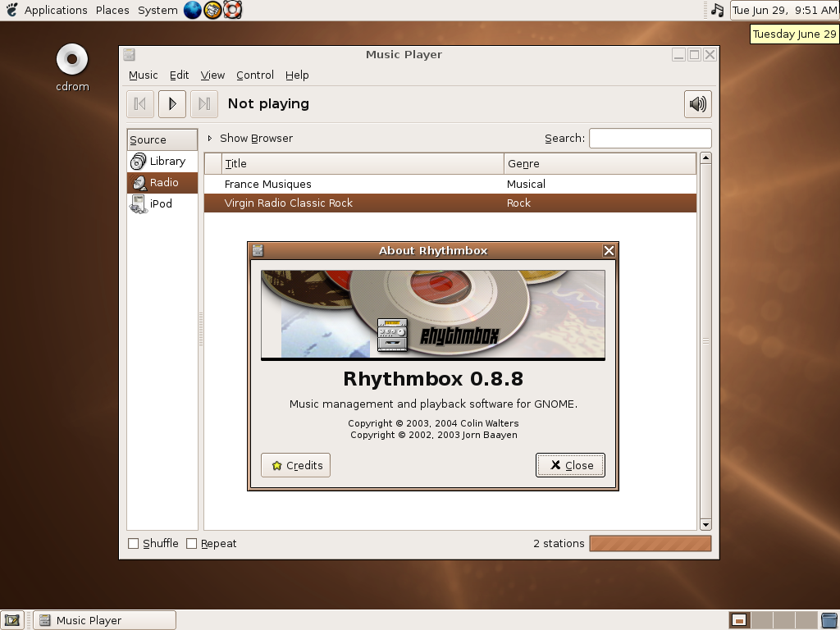Click the Next track icon

[203, 103]
